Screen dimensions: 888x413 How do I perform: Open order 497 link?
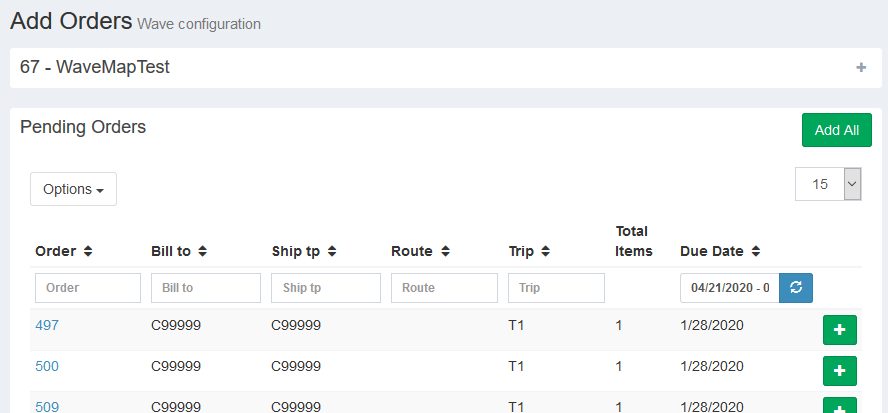47,325
